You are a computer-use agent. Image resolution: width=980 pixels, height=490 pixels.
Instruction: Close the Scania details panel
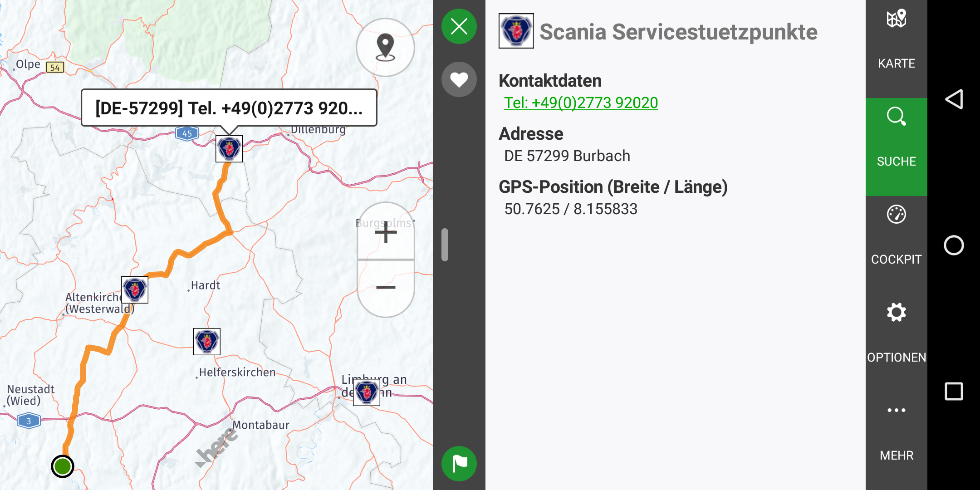pos(459,26)
